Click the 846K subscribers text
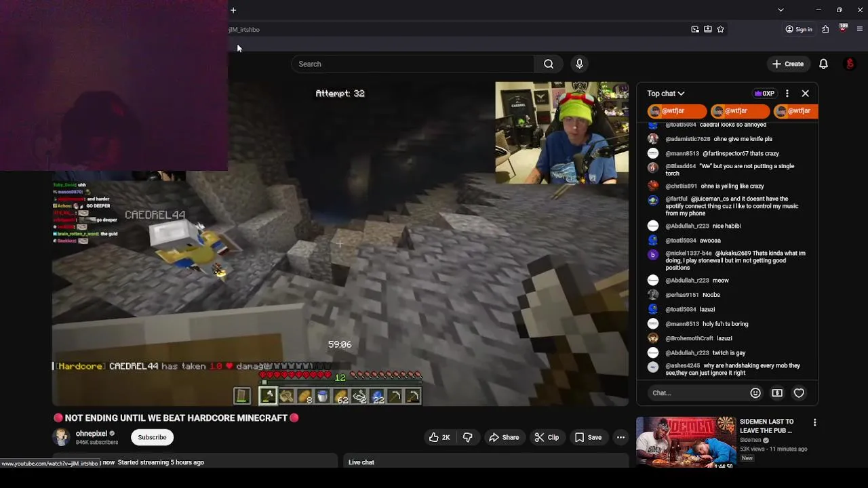The width and height of the screenshot is (868, 488). (97, 443)
